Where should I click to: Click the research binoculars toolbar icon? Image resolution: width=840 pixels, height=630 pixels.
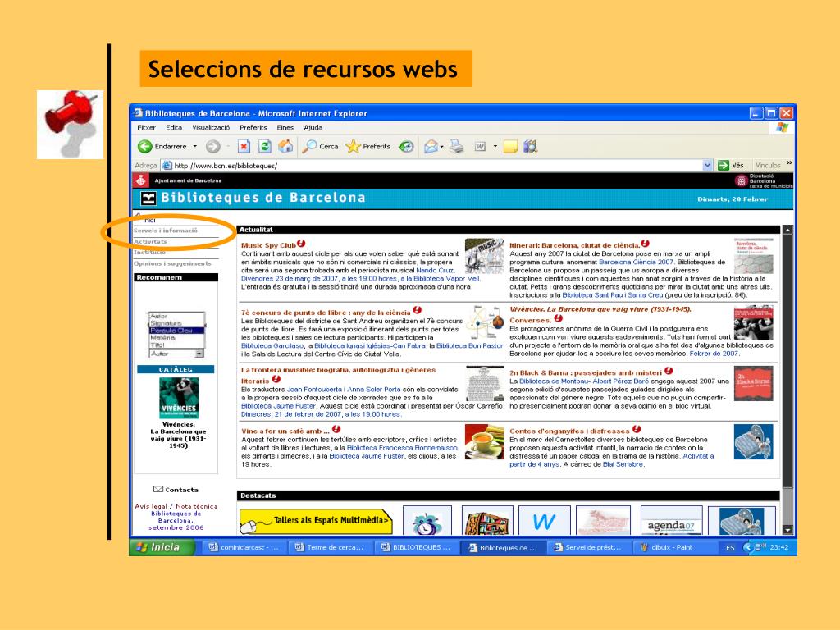point(531,146)
